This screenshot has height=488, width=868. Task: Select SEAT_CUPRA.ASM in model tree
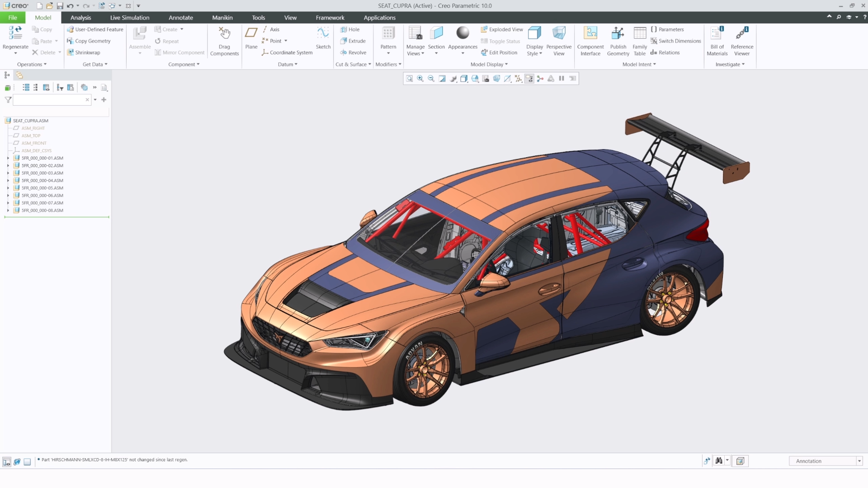[x=30, y=121]
